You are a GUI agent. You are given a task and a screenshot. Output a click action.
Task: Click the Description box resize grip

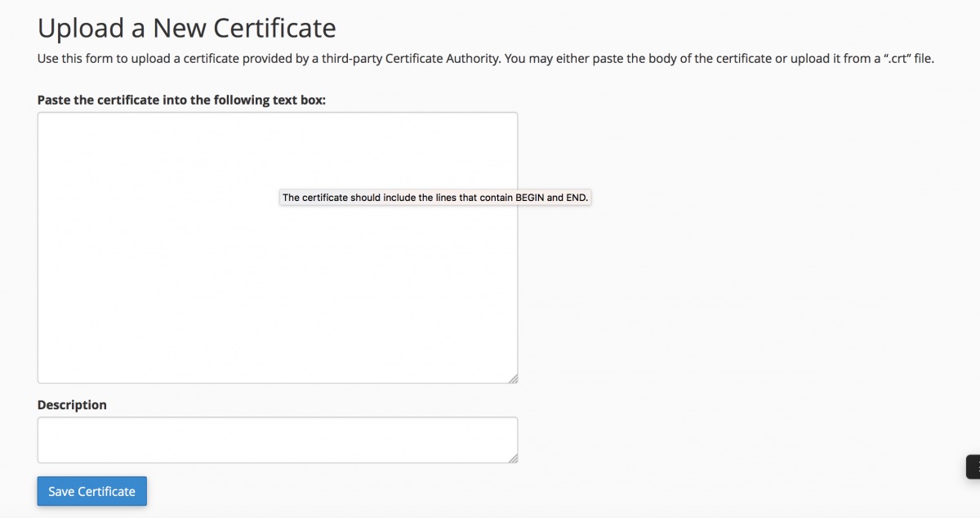(x=513, y=458)
